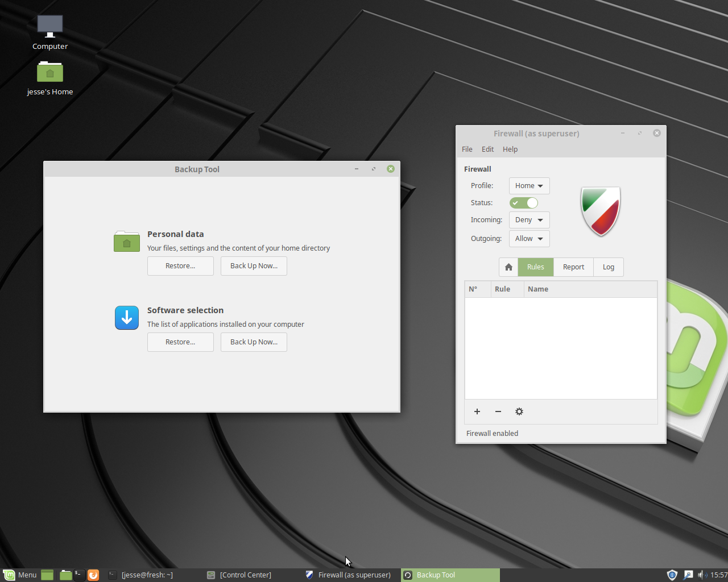The width and height of the screenshot is (728, 582).
Task: Minimize the Backup Tool window
Action: [357, 169]
